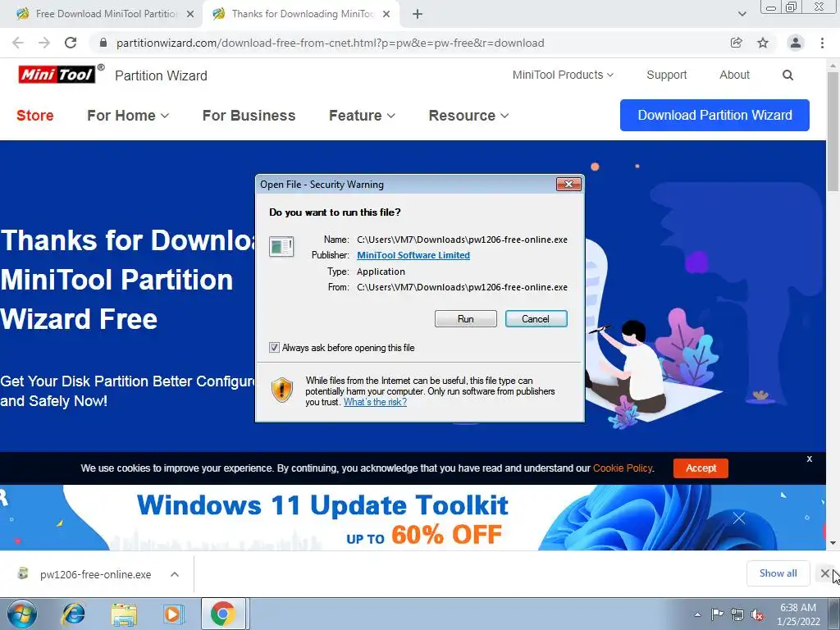Viewport: 840px width, 630px height.
Task: Click the tab search chevron
Action: point(742,14)
